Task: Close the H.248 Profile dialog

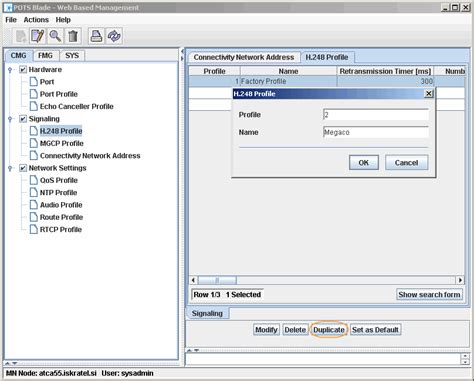Action: [429, 94]
